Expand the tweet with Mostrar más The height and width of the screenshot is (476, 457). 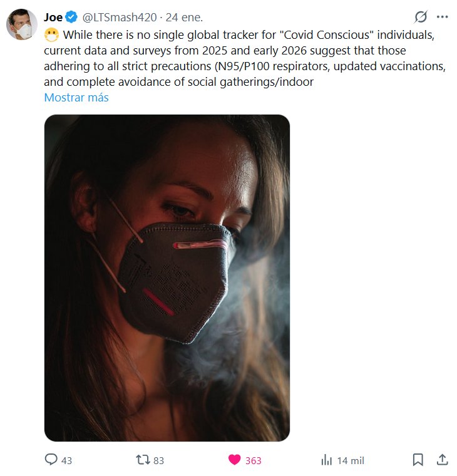(76, 98)
